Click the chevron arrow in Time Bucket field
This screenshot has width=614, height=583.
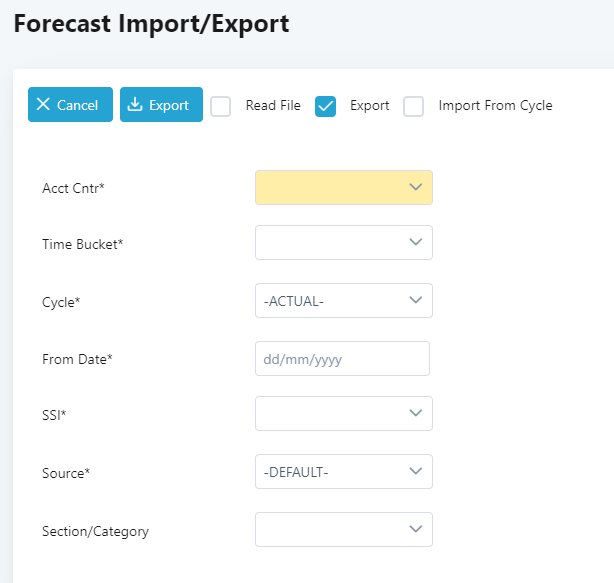tap(416, 243)
